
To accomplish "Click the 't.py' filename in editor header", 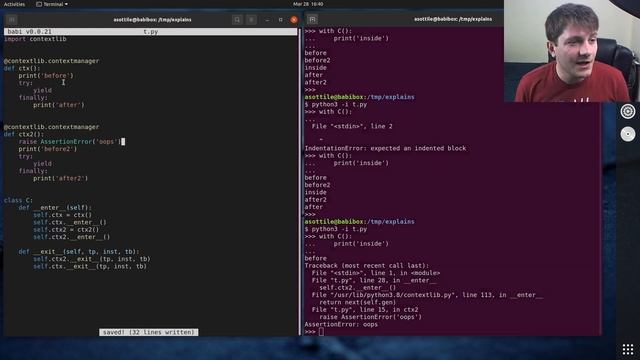I will tap(151, 31).
